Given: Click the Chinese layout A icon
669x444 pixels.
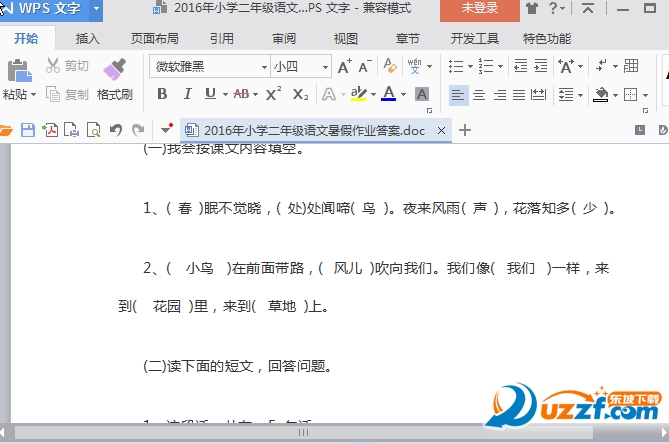Looking at the screenshot, I should 566,67.
